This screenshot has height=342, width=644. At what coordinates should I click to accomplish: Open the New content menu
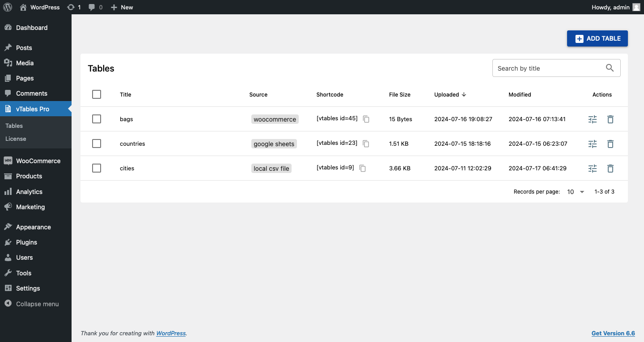(x=122, y=7)
